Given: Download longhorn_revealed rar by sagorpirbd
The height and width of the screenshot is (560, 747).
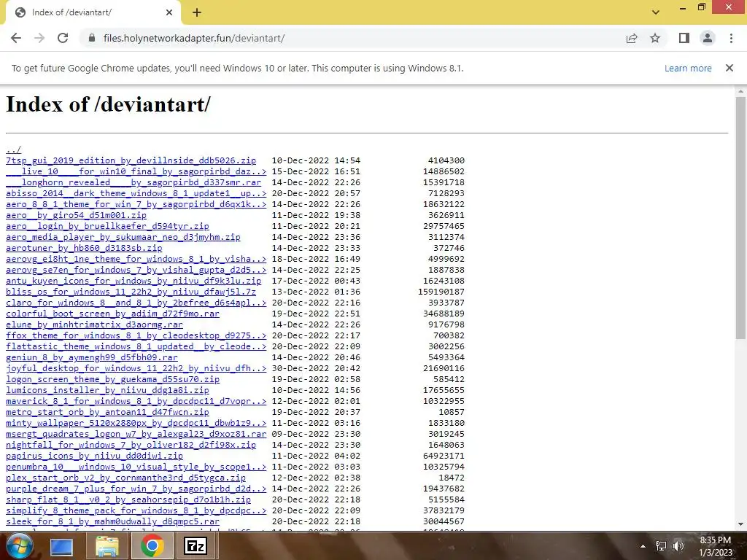Looking at the screenshot, I should [x=133, y=182].
